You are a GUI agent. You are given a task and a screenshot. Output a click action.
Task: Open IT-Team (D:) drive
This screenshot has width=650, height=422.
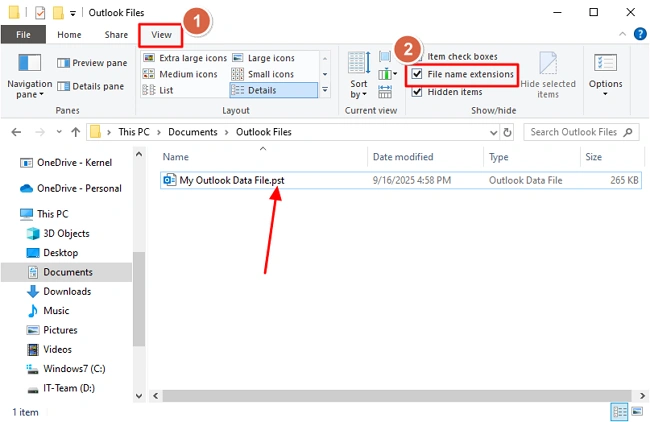(x=61, y=388)
